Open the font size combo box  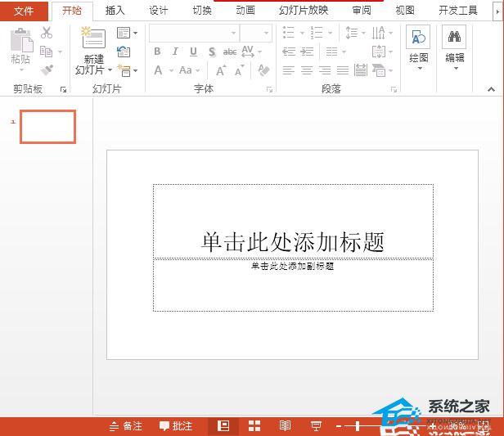click(256, 33)
